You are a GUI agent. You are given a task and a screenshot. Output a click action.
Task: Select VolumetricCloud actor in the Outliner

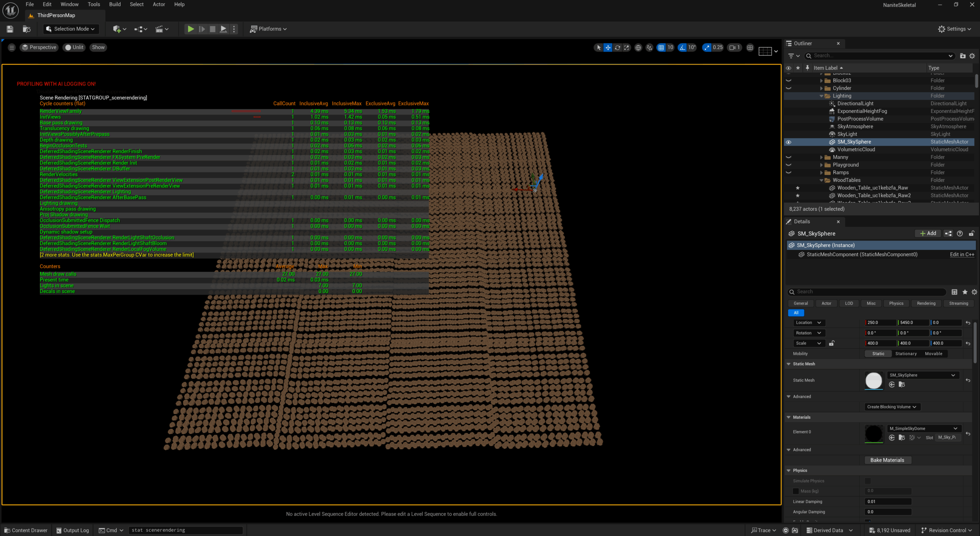[856, 150]
